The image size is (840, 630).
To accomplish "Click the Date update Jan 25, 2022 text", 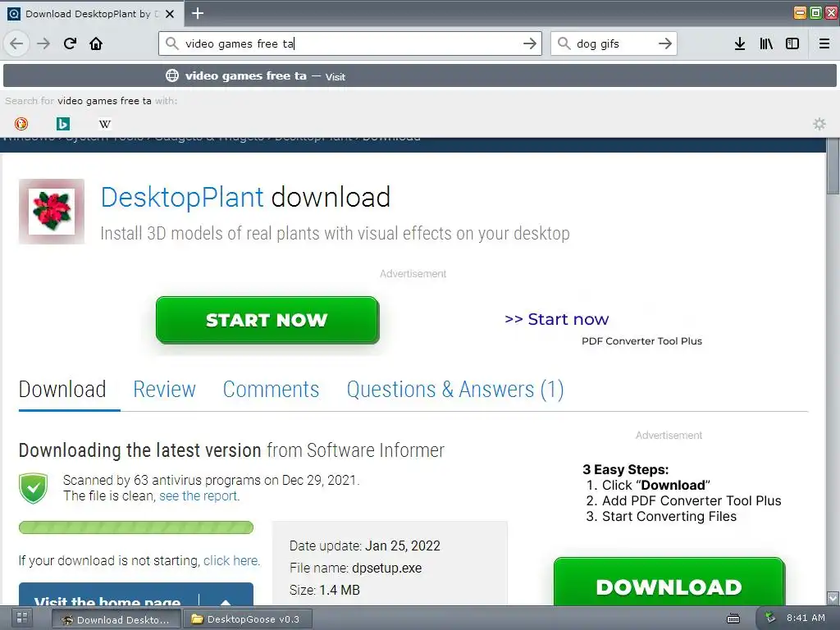I will (364, 546).
